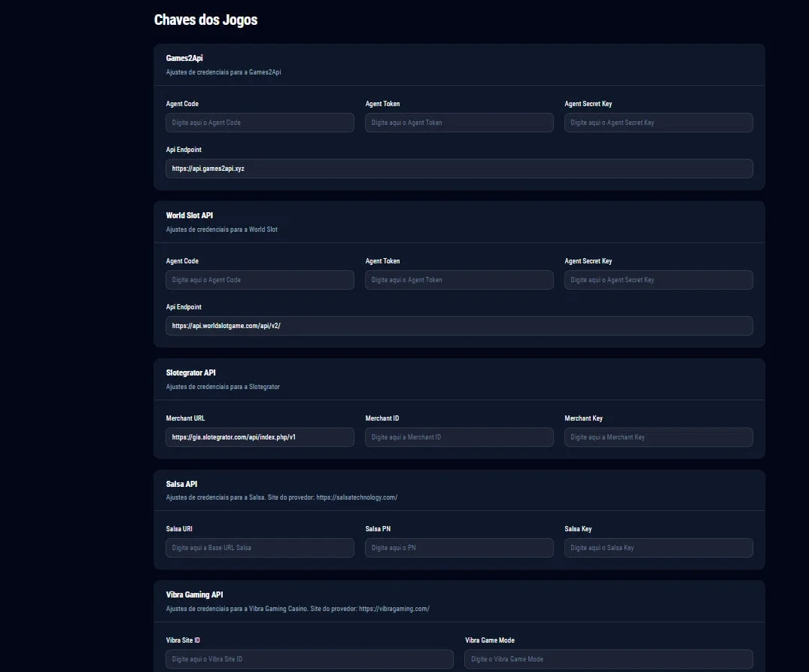Viewport: 809px width, 672px height.
Task: Focus the Salsa PN input field
Action: pyautogui.click(x=459, y=548)
